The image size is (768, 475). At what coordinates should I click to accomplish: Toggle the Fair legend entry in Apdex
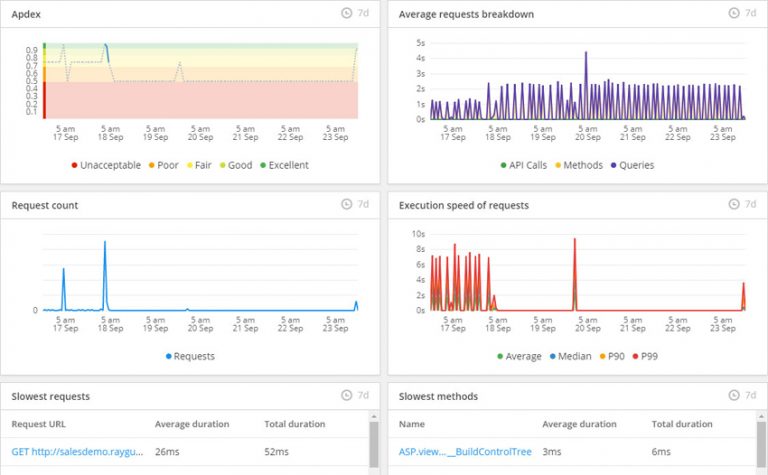[199, 165]
